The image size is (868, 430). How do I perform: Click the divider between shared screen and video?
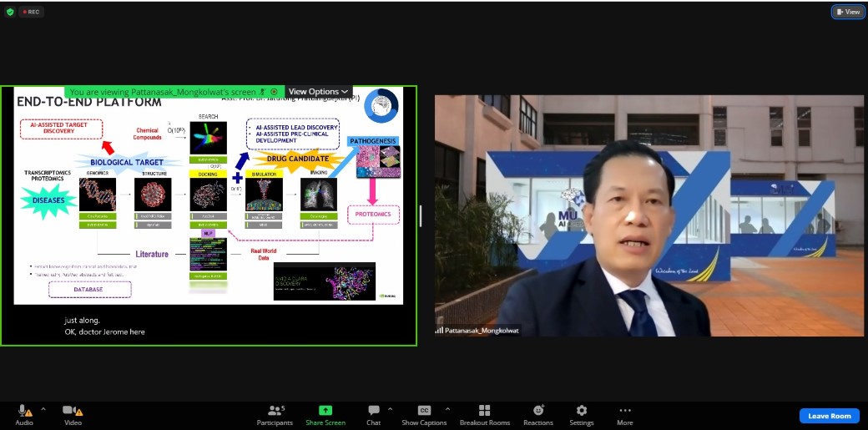point(421,215)
